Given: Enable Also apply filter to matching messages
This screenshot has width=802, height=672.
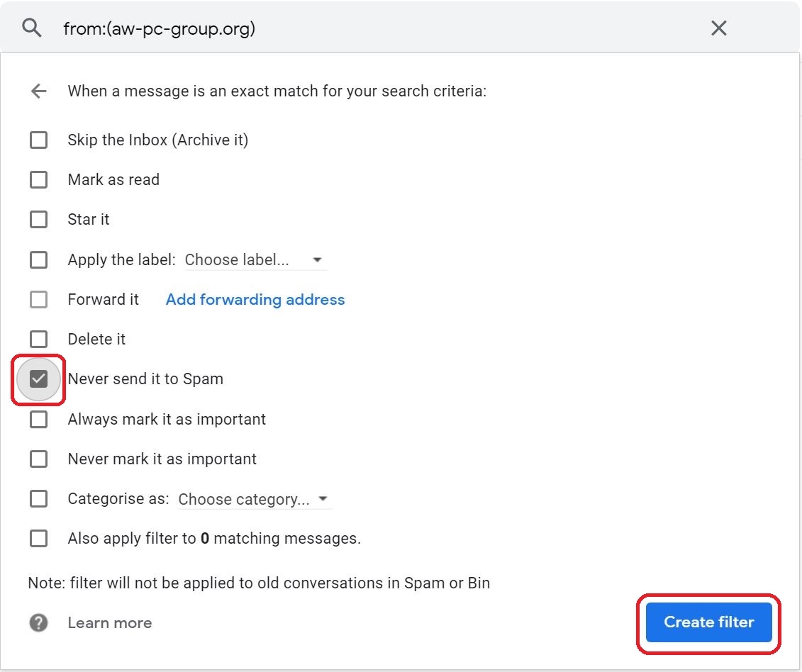Looking at the screenshot, I should pos(38,538).
